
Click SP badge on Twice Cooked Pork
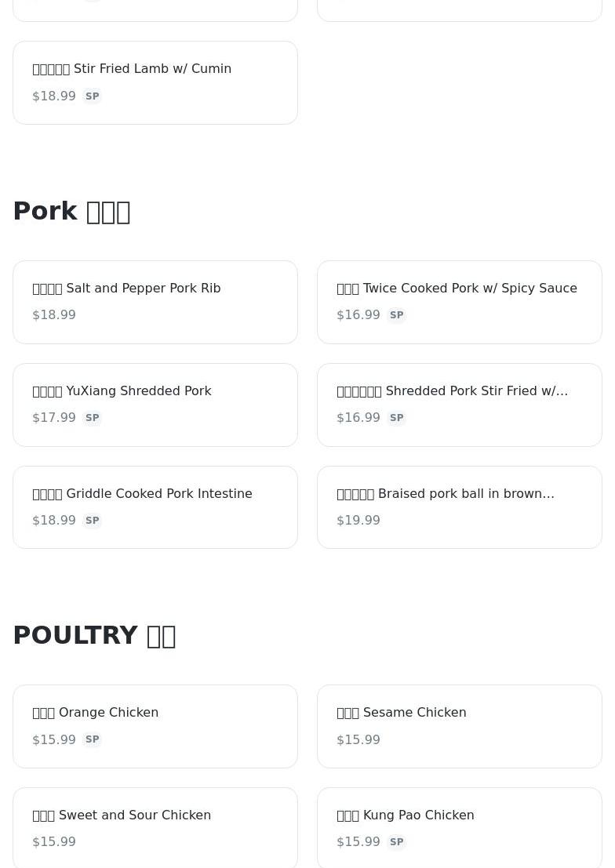coord(397,315)
